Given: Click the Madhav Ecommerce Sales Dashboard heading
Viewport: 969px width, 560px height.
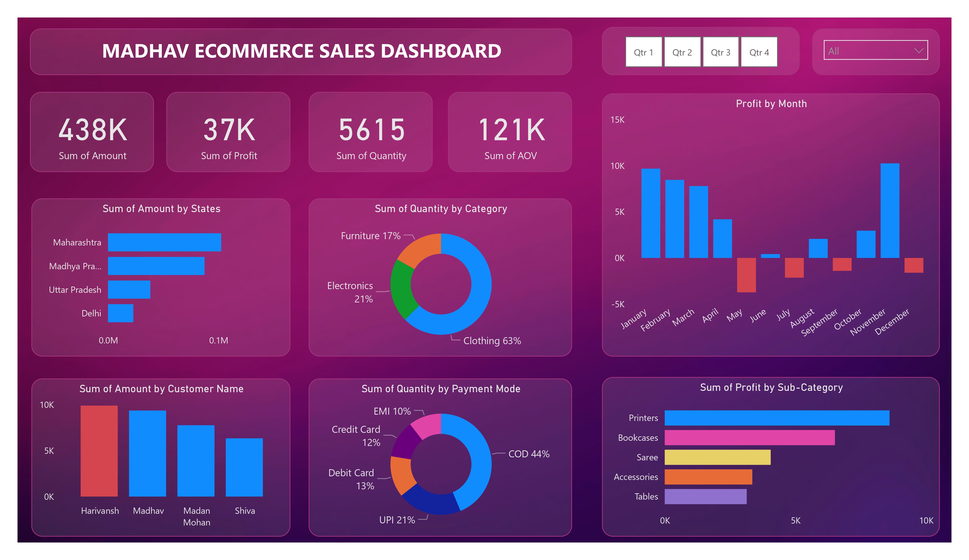Looking at the screenshot, I should click(x=302, y=51).
